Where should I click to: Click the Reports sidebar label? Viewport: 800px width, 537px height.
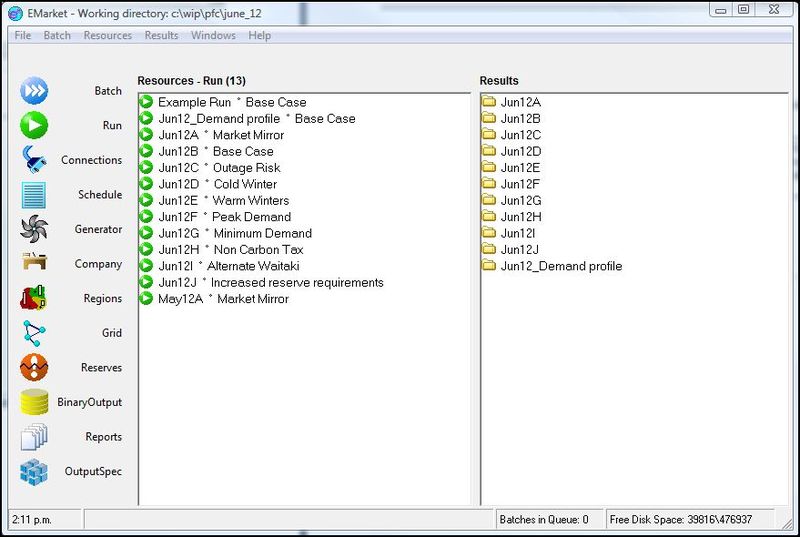pos(104,437)
